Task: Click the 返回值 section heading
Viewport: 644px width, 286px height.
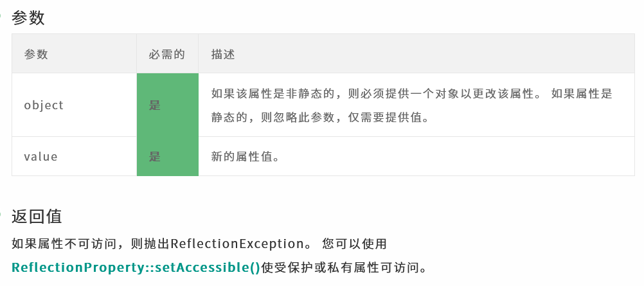Action: [37, 217]
